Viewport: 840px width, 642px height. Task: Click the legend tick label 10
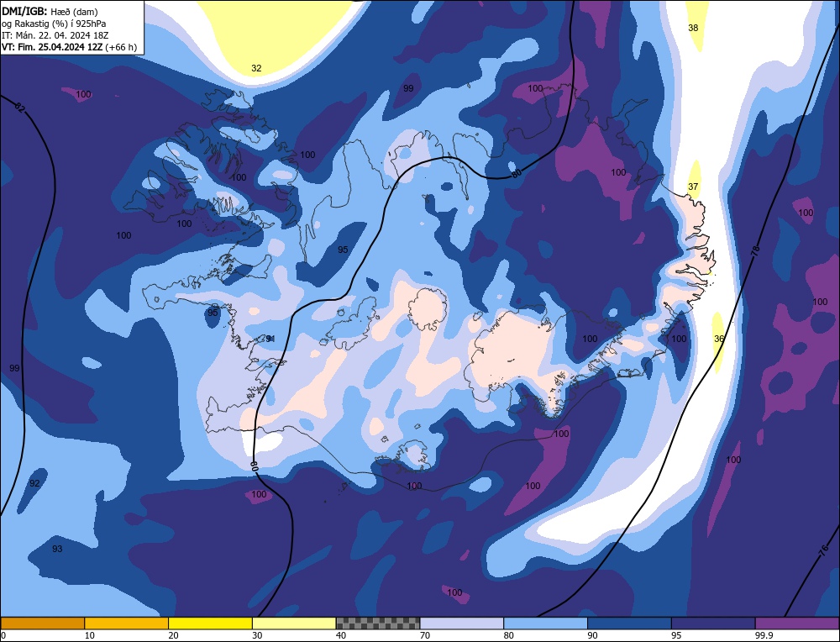[x=89, y=635]
